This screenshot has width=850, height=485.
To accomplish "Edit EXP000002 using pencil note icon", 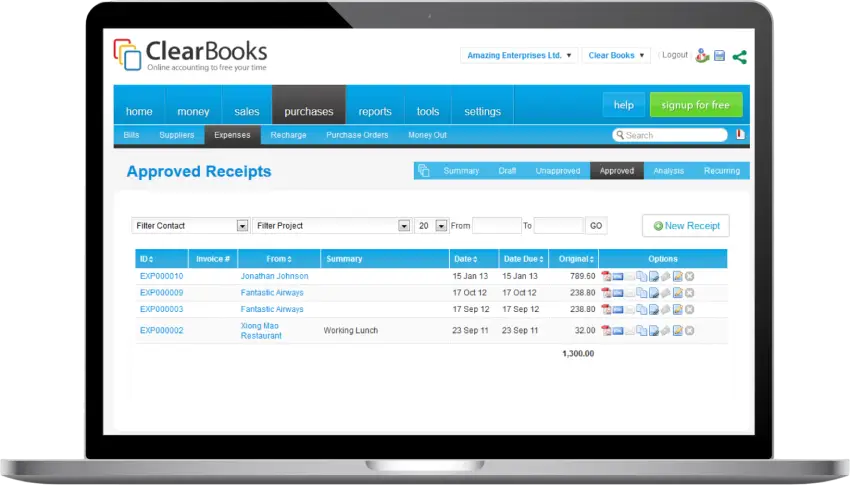I will pyautogui.click(x=678, y=331).
